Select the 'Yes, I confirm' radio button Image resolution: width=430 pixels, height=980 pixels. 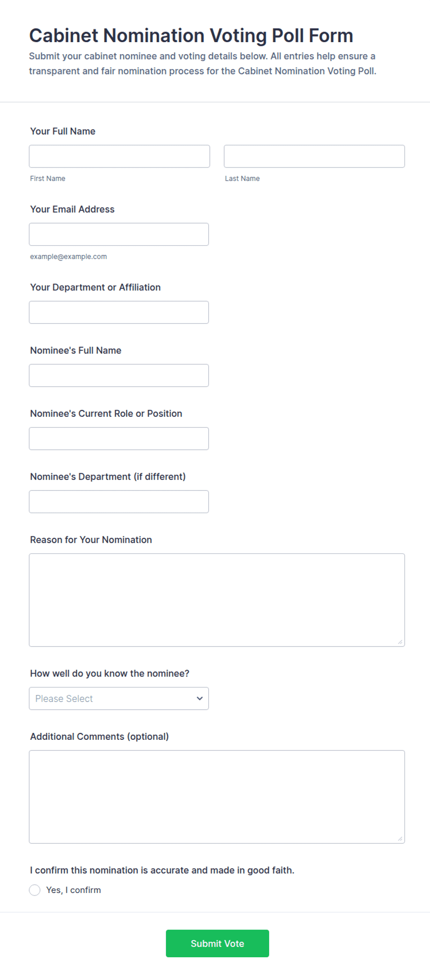pyautogui.click(x=35, y=890)
